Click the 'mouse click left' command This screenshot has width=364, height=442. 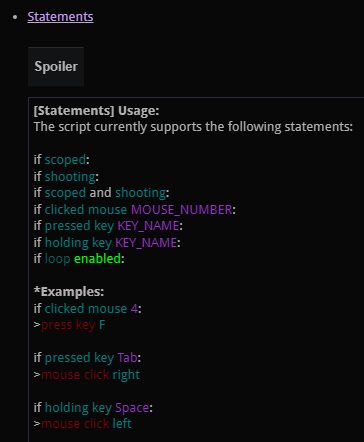(x=86, y=424)
